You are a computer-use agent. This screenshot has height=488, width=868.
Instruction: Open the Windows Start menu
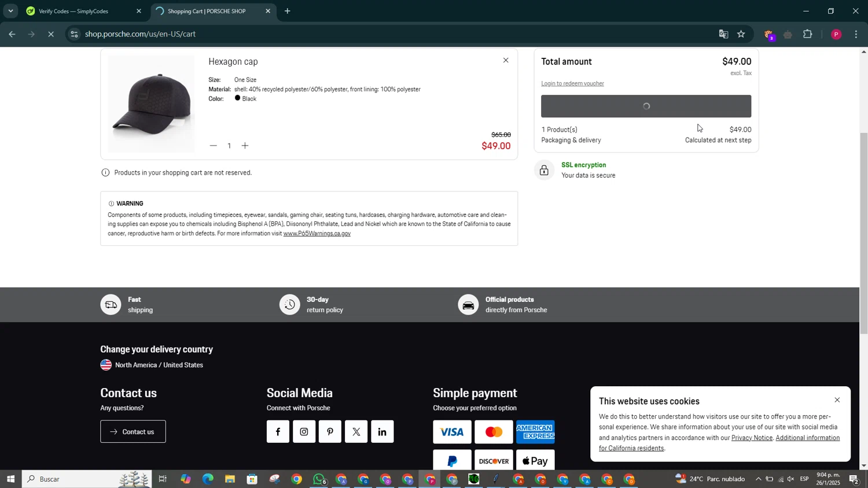pyautogui.click(x=10, y=479)
